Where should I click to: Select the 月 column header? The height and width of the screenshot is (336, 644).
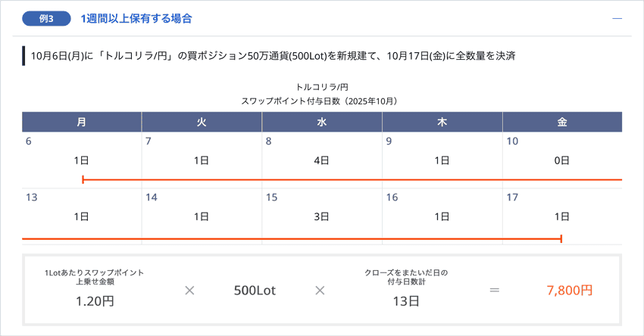coord(82,122)
